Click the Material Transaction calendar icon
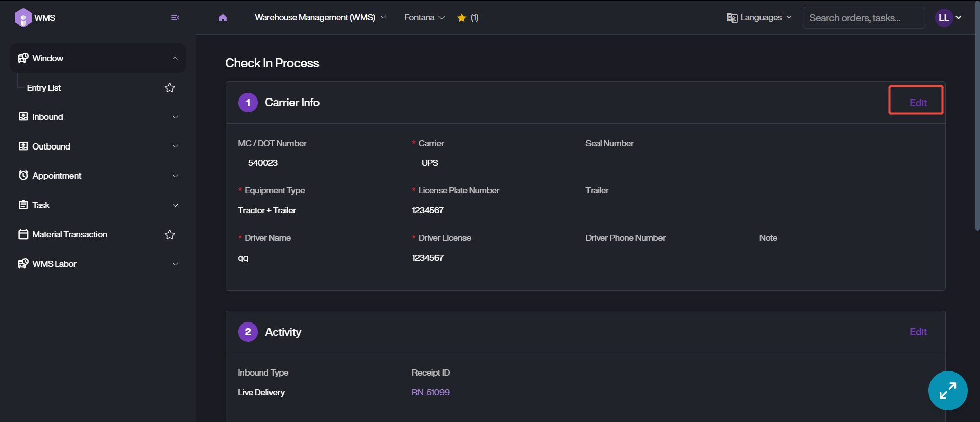Image resolution: width=980 pixels, height=422 pixels. (x=23, y=234)
